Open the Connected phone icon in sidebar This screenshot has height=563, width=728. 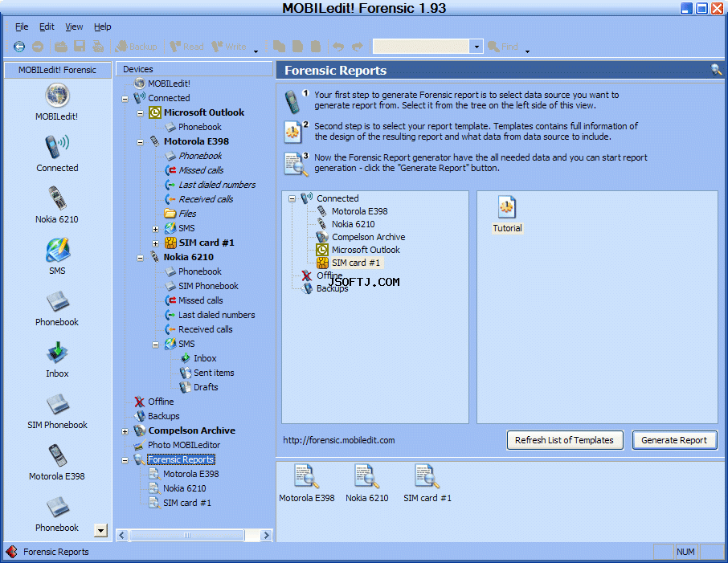pyautogui.click(x=57, y=147)
